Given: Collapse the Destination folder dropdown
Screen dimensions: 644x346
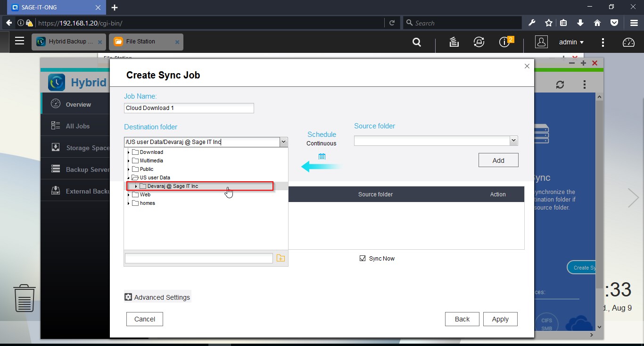Looking at the screenshot, I should click(283, 142).
